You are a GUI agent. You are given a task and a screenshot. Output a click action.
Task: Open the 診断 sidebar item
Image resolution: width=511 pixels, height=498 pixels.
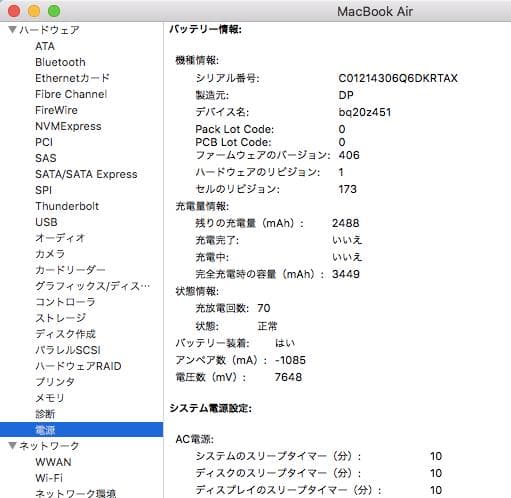point(45,414)
